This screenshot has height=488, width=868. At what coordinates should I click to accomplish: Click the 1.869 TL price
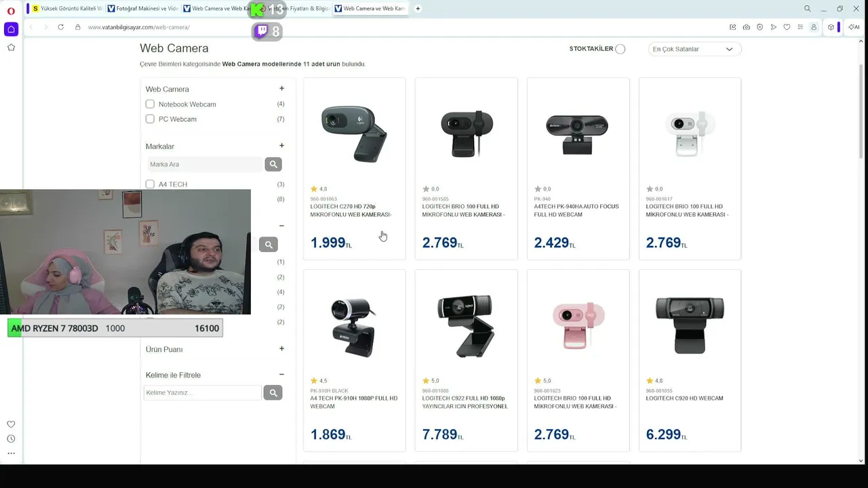pyautogui.click(x=331, y=434)
